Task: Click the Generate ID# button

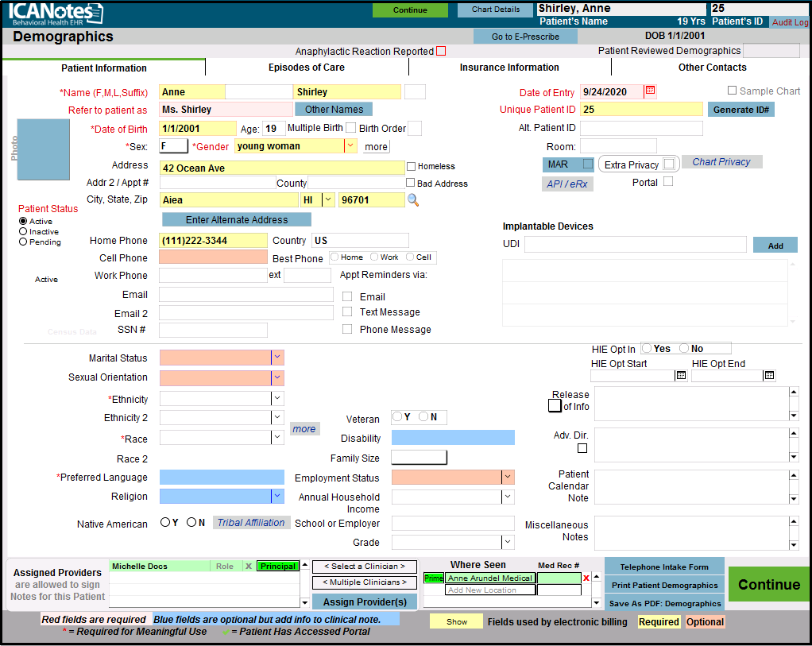Action: point(740,110)
